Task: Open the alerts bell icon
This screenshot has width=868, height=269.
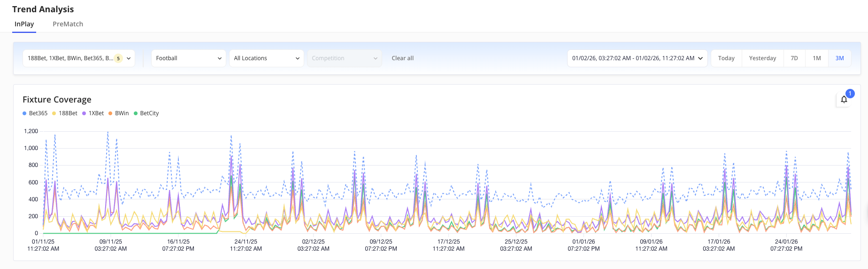Action: coord(844,100)
